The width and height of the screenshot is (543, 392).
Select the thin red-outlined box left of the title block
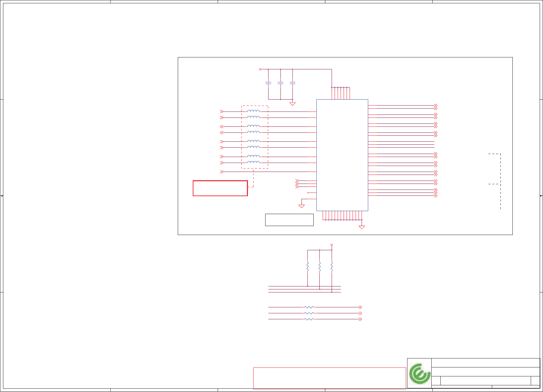330,378
